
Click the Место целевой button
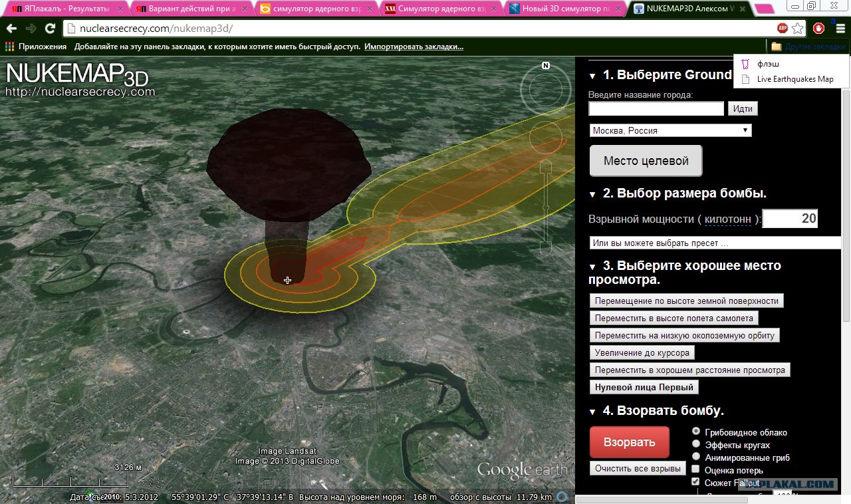pyautogui.click(x=646, y=161)
